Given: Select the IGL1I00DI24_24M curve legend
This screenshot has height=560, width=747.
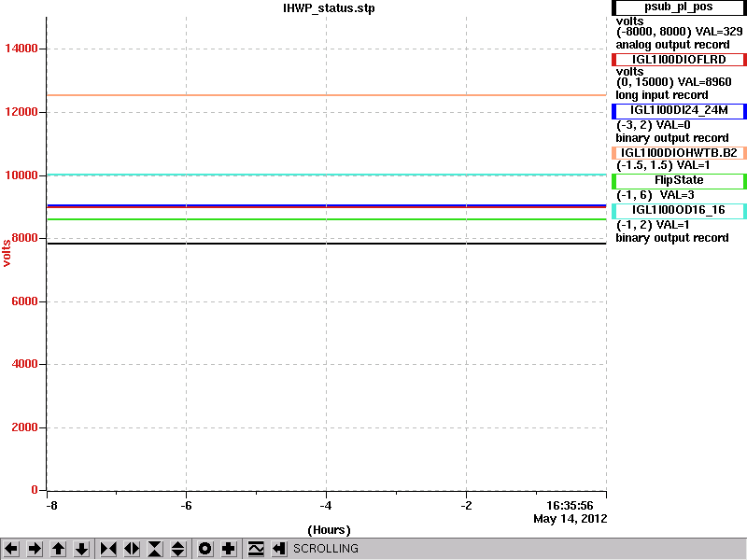Looking at the screenshot, I should (679, 110).
